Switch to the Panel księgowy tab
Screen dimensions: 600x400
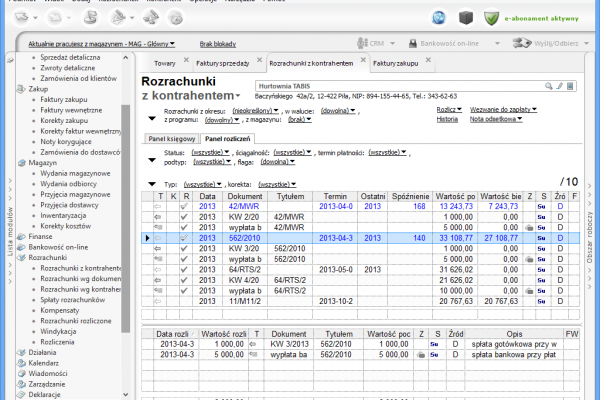pos(171,138)
